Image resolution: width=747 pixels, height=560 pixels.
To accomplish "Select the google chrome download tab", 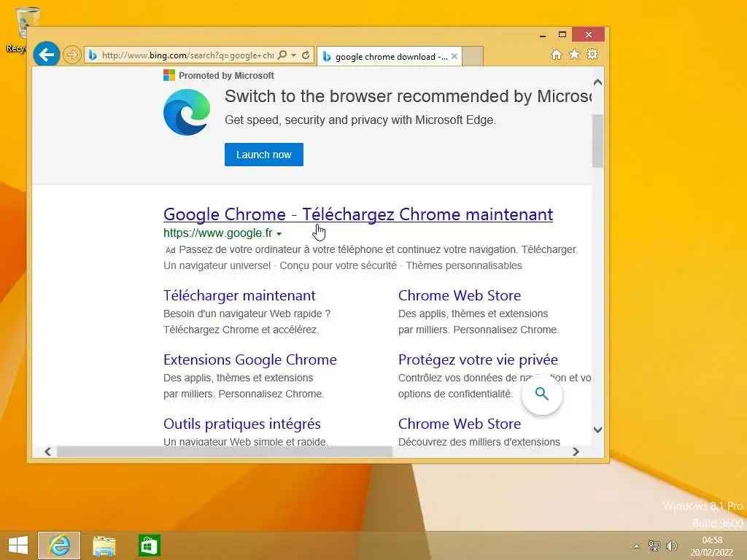I will click(391, 57).
